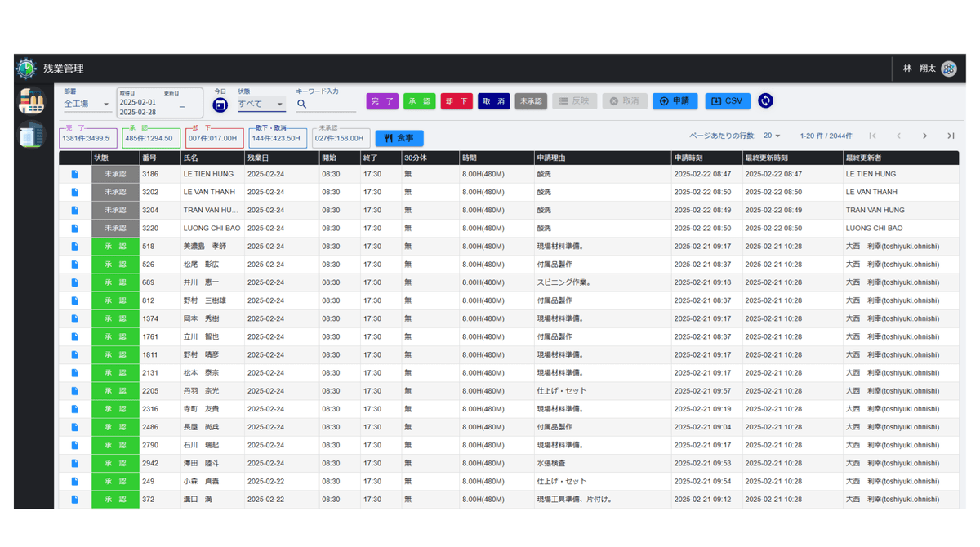Viewport: 980px width, 547px height.
Task: Open the factory icon in the sidebar
Action: point(31,101)
